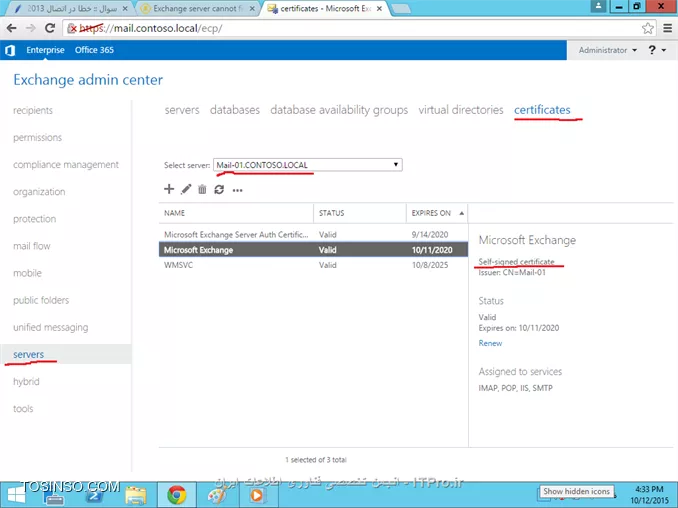Click the edit pencil icon

[x=186, y=189]
